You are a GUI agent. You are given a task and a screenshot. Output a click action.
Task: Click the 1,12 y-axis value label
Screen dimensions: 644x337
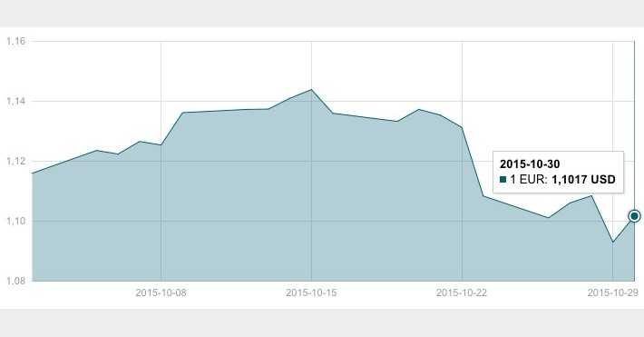click(16, 162)
